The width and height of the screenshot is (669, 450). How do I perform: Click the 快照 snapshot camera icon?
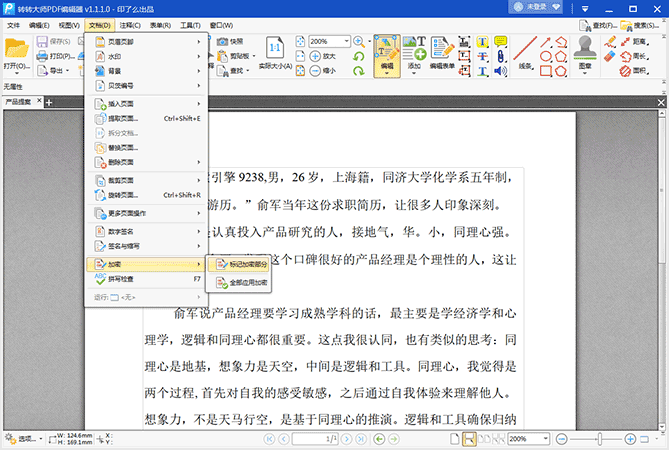(x=222, y=41)
